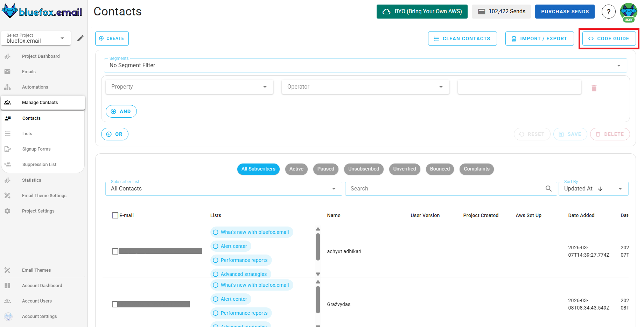Image resolution: width=644 pixels, height=327 pixels.
Task: Click the help question mark icon
Action: [608, 12]
